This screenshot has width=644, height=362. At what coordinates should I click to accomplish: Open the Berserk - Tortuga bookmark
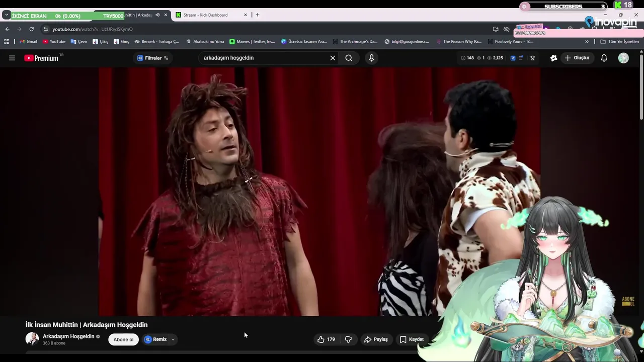pyautogui.click(x=156, y=42)
